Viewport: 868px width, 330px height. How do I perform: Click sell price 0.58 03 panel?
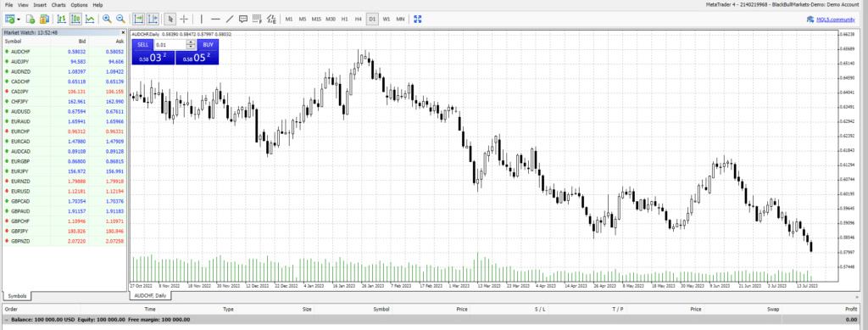coord(153,58)
